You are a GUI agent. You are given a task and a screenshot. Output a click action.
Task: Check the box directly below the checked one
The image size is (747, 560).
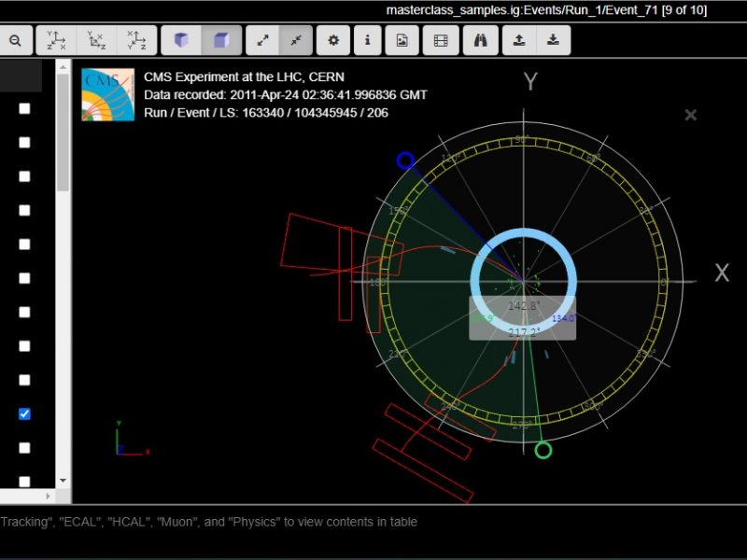click(25, 448)
